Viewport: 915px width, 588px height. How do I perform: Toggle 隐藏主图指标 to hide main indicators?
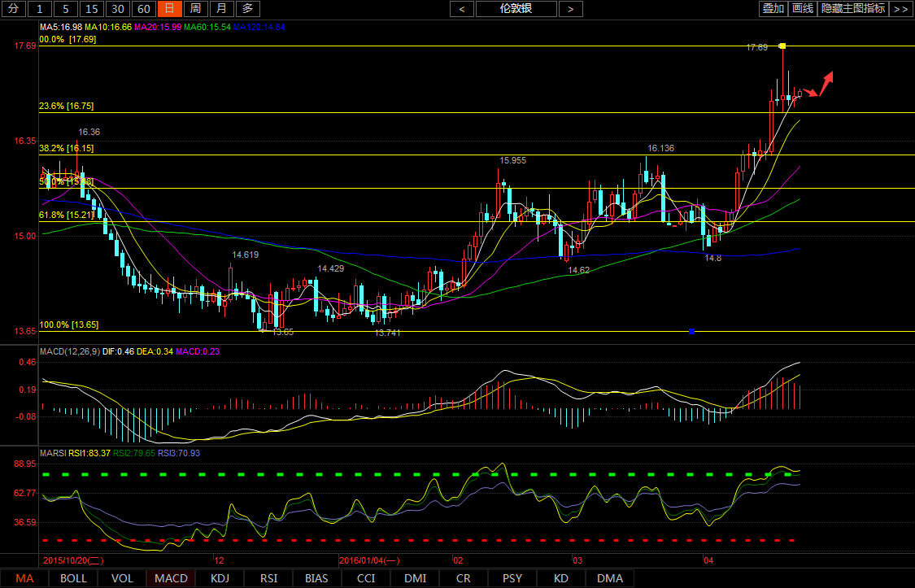click(852, 9)
